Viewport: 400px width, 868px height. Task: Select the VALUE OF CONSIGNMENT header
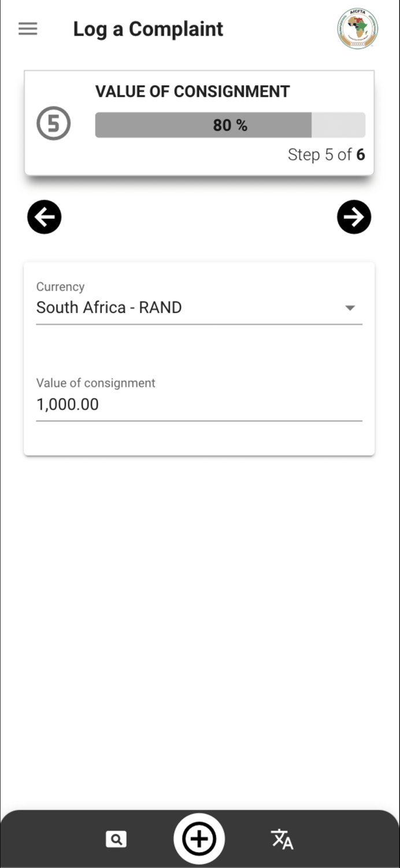coord(192,91)
